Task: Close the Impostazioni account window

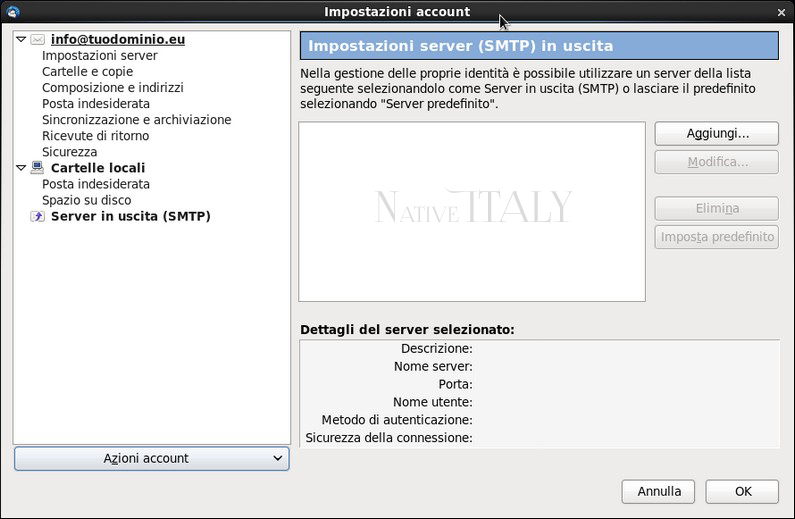Action: (781, 12)
